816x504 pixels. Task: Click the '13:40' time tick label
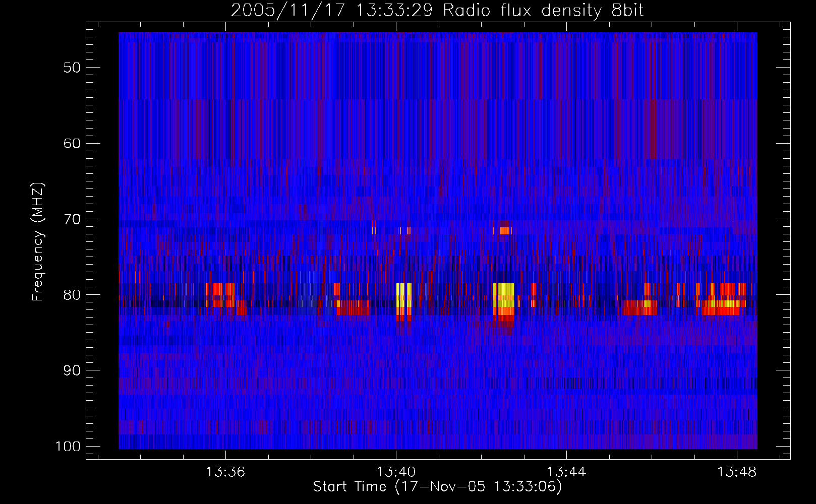tap(396, 472)
